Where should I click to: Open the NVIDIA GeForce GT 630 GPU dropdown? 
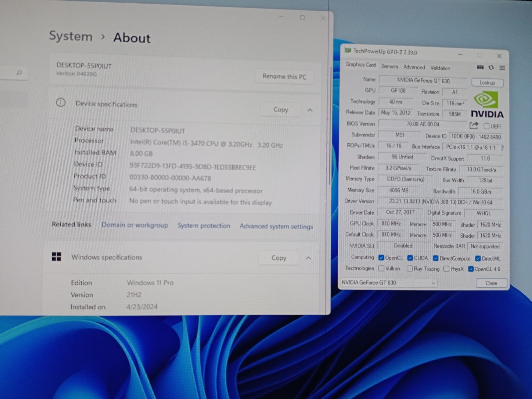[x=389, y=283]
